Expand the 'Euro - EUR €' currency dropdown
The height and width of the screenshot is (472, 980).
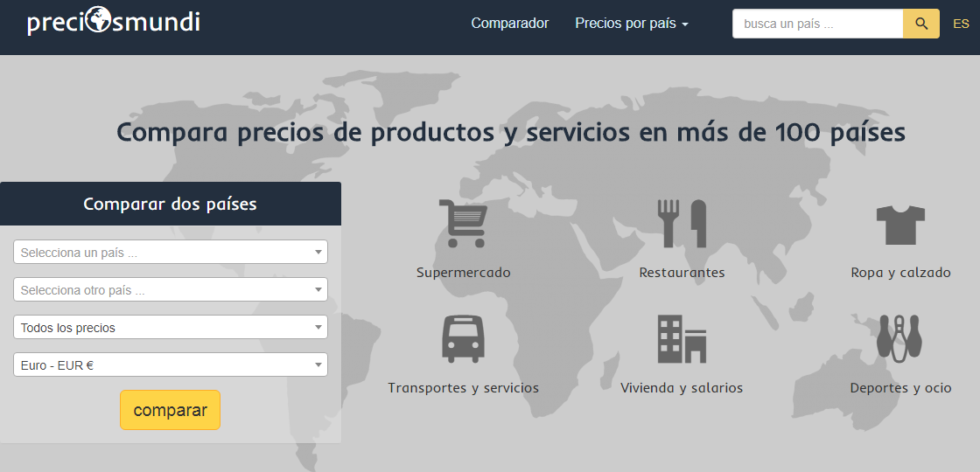(171, 365)
